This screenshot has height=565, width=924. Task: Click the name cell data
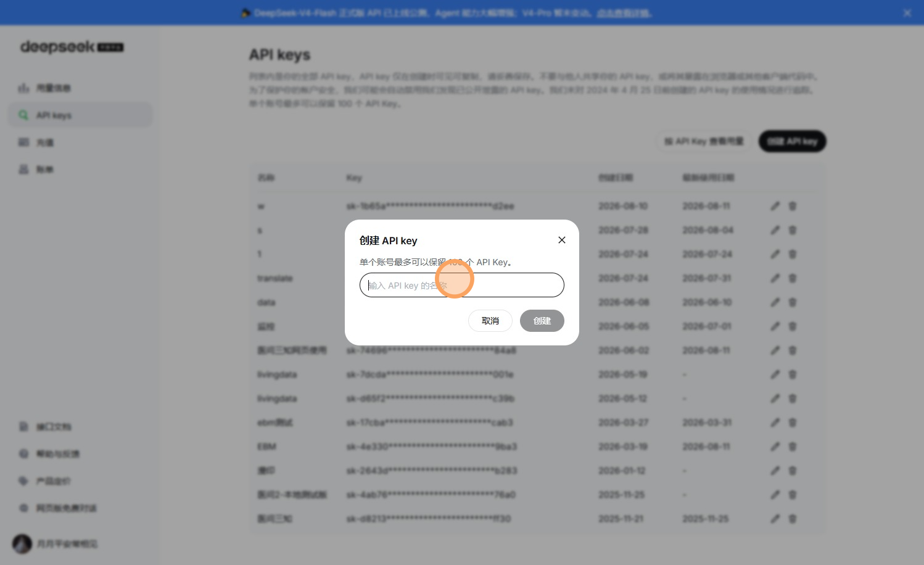(266, 302)
